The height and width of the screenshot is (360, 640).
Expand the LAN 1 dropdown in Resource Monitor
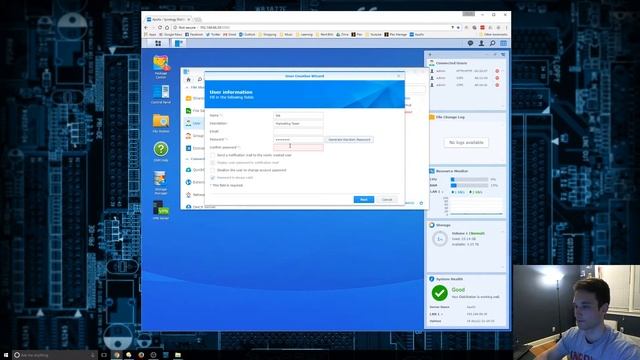tap(443, 192)
